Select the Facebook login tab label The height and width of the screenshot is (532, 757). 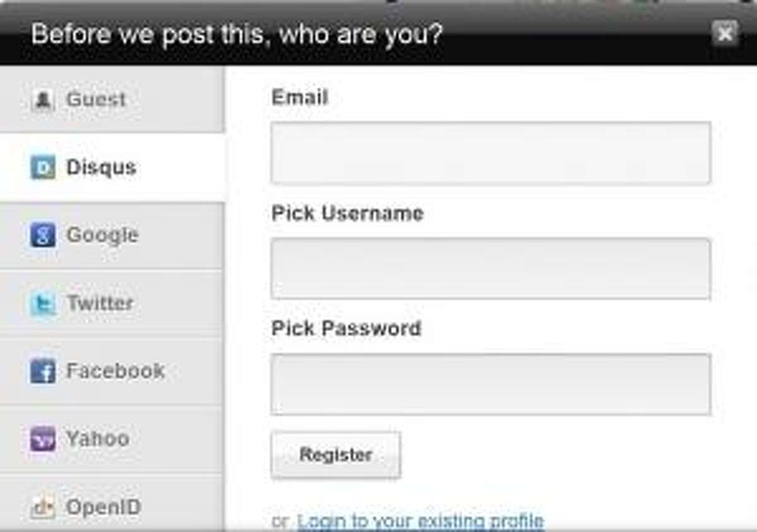click(115, 371)
